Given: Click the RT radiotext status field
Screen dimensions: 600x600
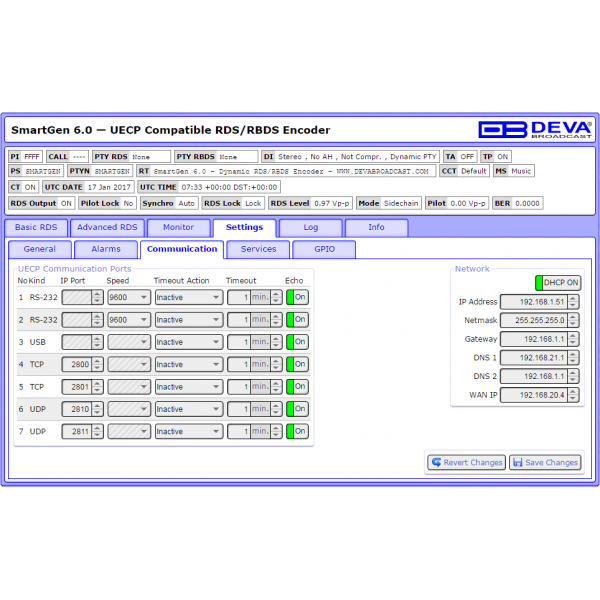Looking at the screenshot, I should [x=286, y=171].
